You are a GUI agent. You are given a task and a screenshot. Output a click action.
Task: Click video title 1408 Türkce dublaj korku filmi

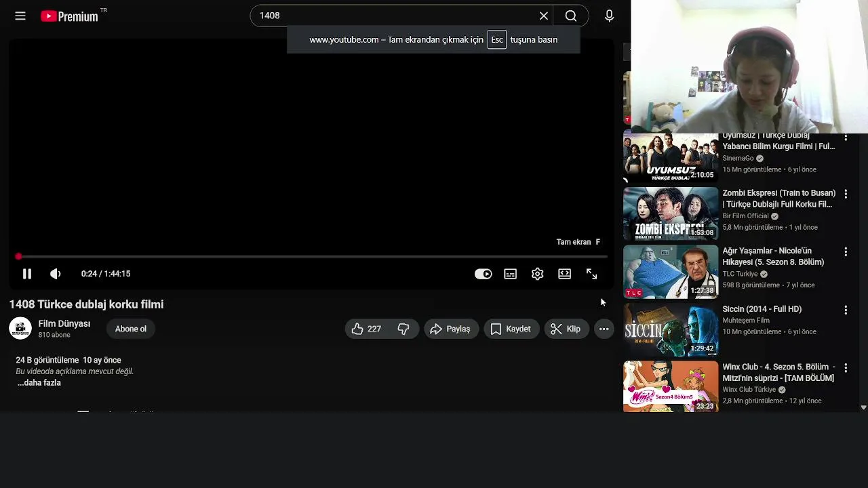pos(86,304)
